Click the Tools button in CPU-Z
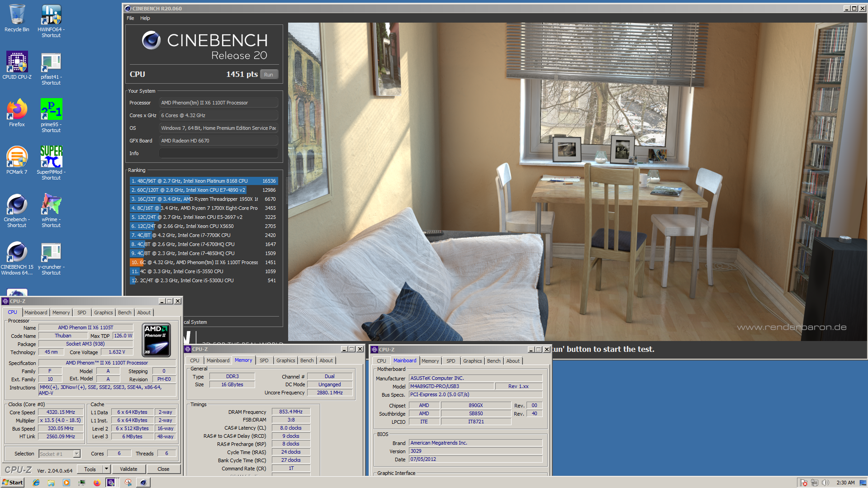This screenshot has height=488, width=868. tap(90, 469)
